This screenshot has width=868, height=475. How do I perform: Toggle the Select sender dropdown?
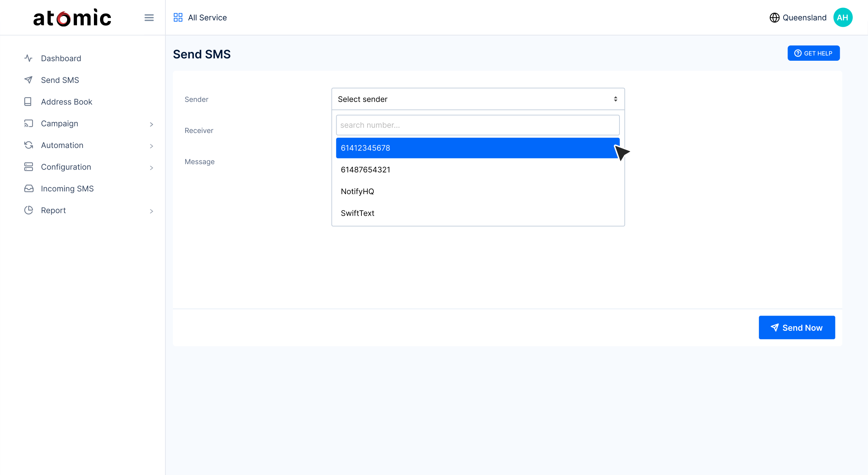[478, 99]
